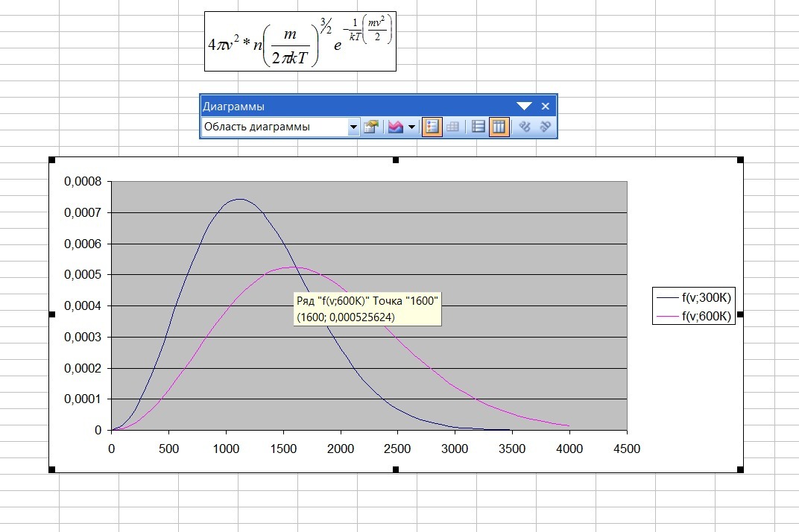This screenshot has width=799, height=532.
Task: Click the angle text clockwise icon
Action: point(525,127)
